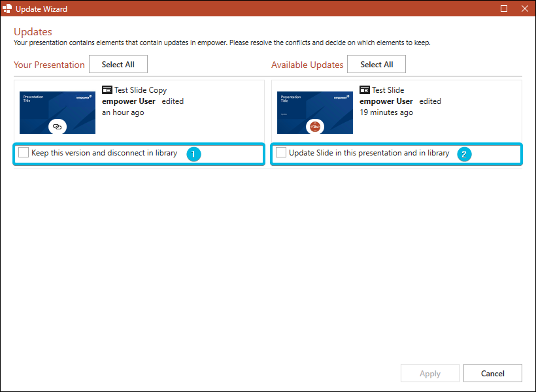The image size is (536, 392).
Task: Click the '19 minutes ago' timestamp
Action: pyautogui.click(x=386, y=112)
